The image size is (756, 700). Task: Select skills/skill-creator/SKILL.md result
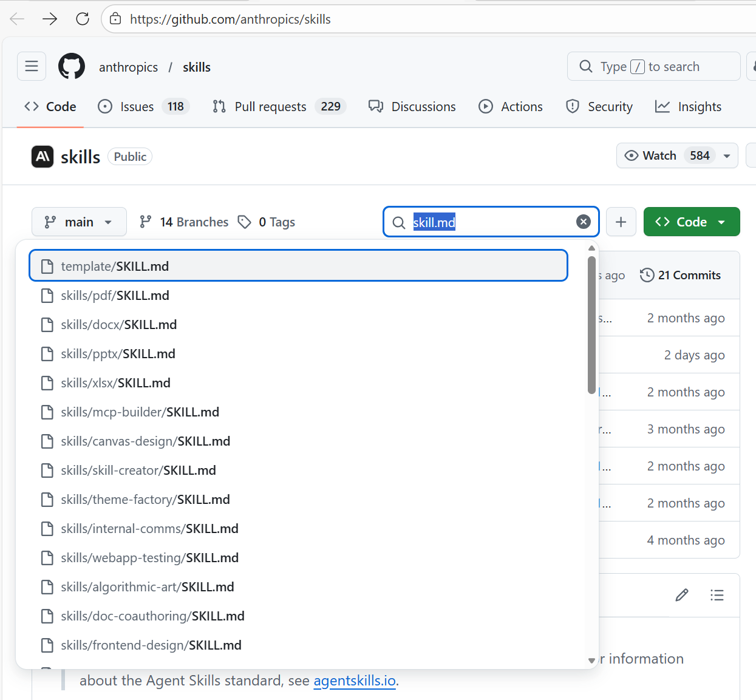[298, 470]
